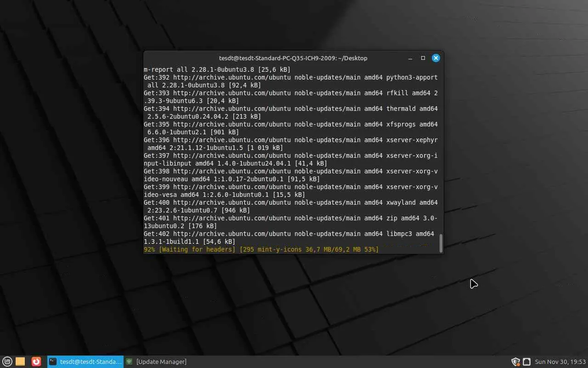Open the Linux Mint menu launcher

point(7,362)
